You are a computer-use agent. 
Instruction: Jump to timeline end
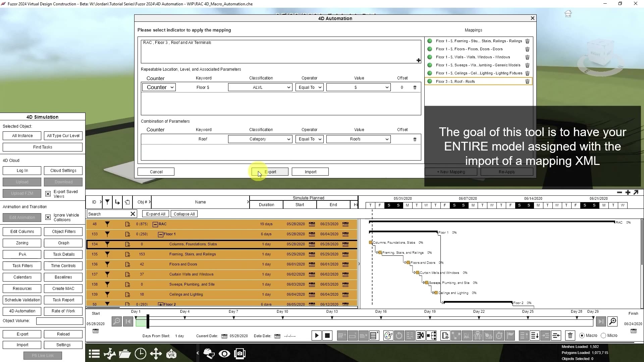pos(601,321)
